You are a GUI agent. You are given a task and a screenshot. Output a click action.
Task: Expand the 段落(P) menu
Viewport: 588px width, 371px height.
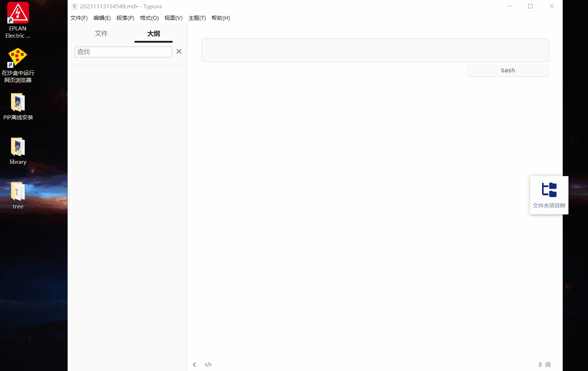click(x=125, y=18)
